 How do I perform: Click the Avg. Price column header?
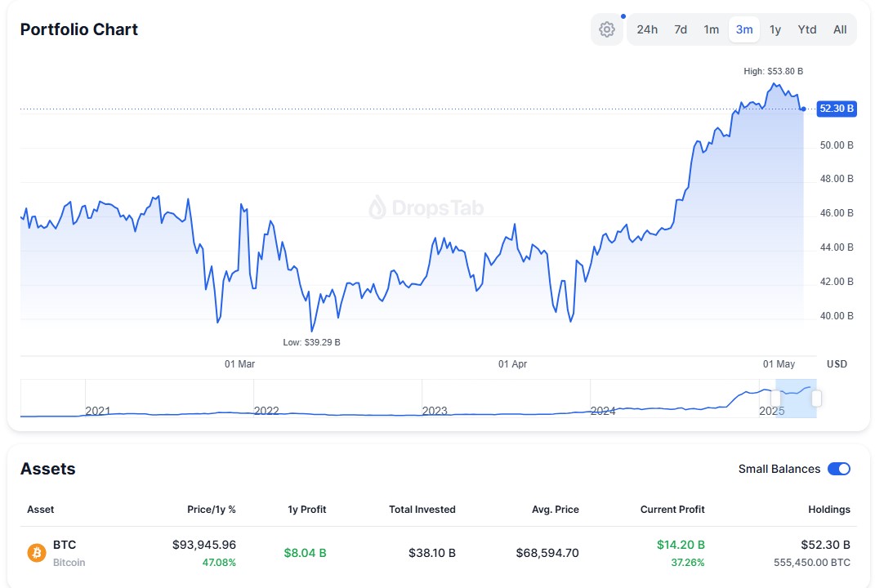click(555, 509)
